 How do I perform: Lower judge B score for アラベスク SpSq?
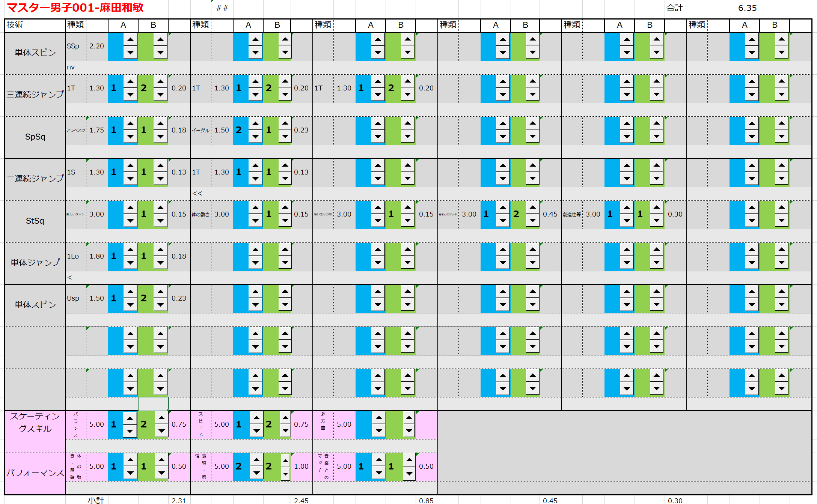(x=160, y=137)
